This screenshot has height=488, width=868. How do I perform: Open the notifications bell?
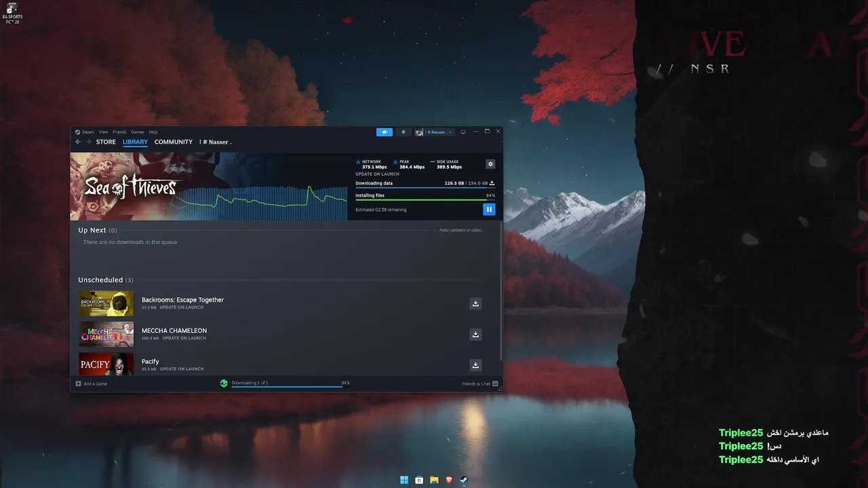pyautogui.click(x=403, y=132)
